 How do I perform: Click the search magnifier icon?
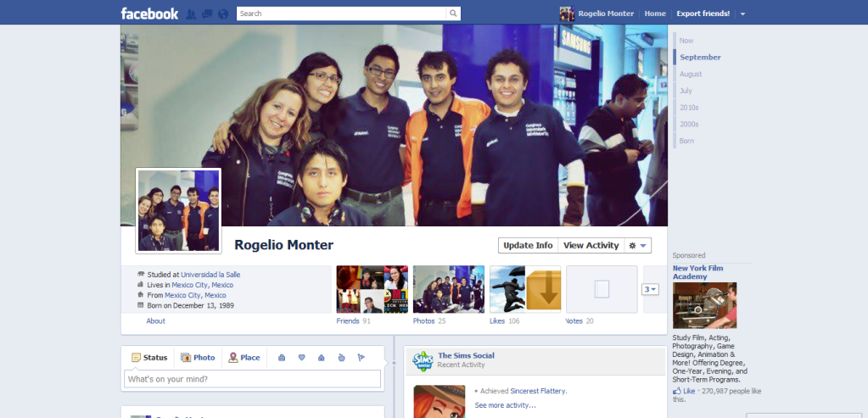[454, 14]
